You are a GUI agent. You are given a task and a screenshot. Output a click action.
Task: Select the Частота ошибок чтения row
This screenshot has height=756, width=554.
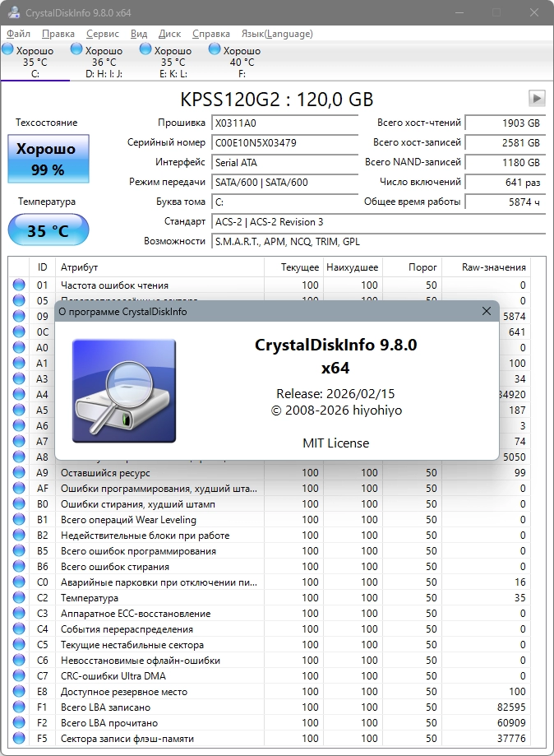pyautogui.click(x=270, y=285)
